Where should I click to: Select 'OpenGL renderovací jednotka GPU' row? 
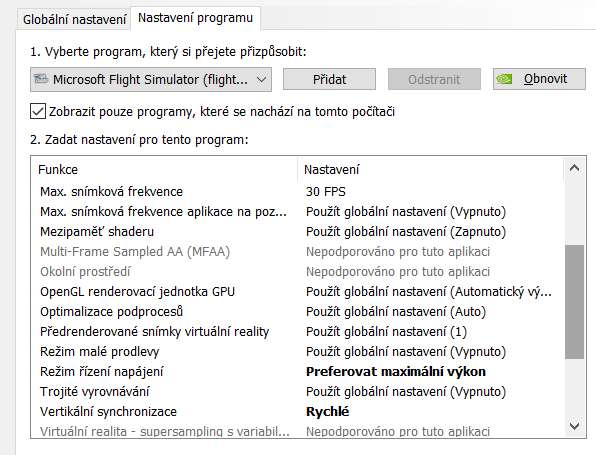click(x=298, y=292)
